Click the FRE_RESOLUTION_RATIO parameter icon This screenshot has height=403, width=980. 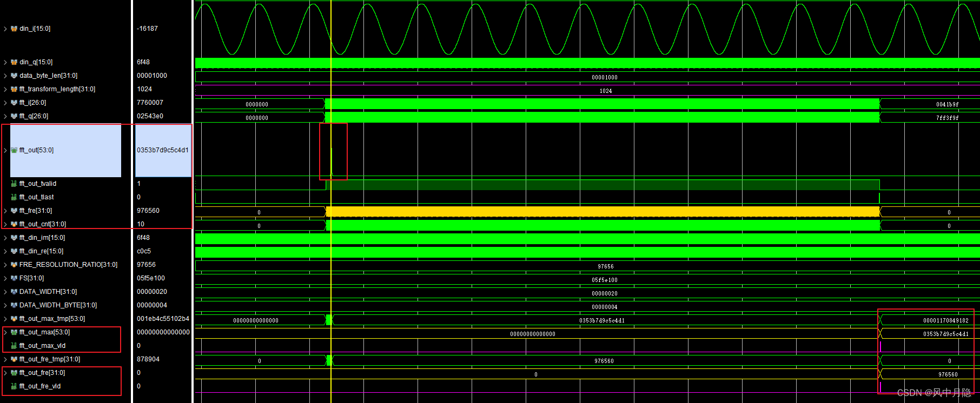14,265
